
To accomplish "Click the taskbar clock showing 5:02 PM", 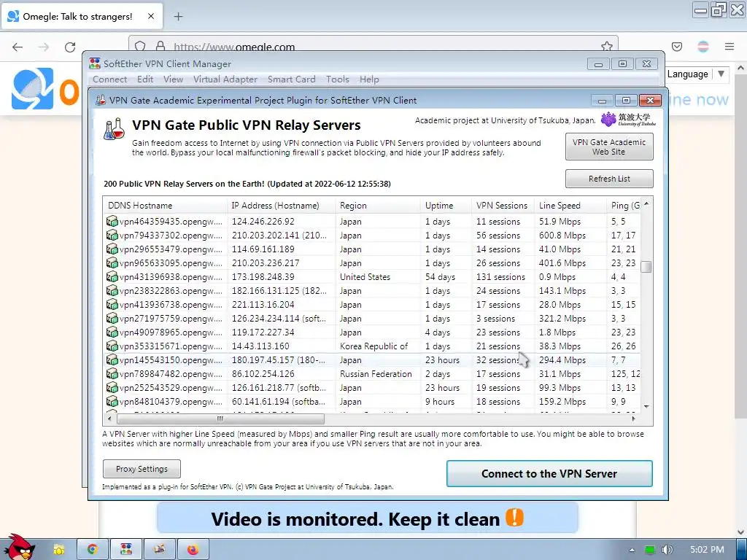I will click(x=707, y=550).
